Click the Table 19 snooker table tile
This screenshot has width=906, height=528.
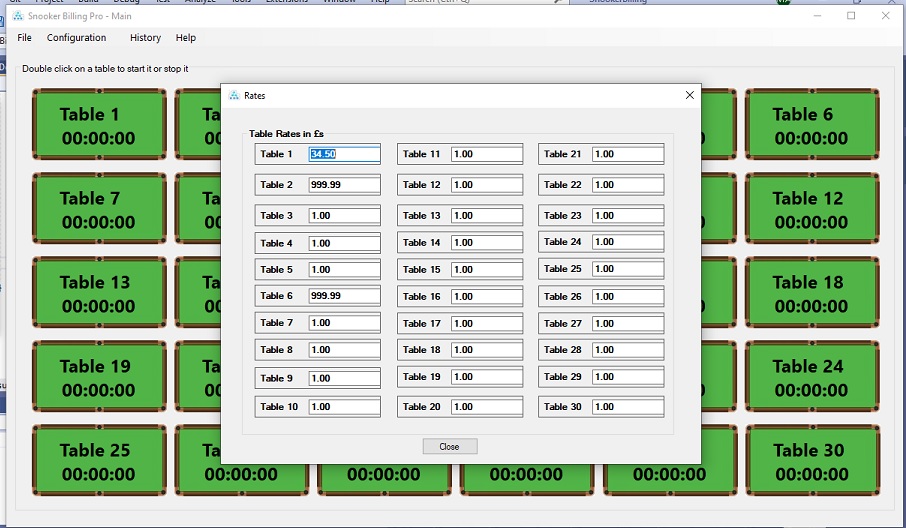tap(99, 376)
